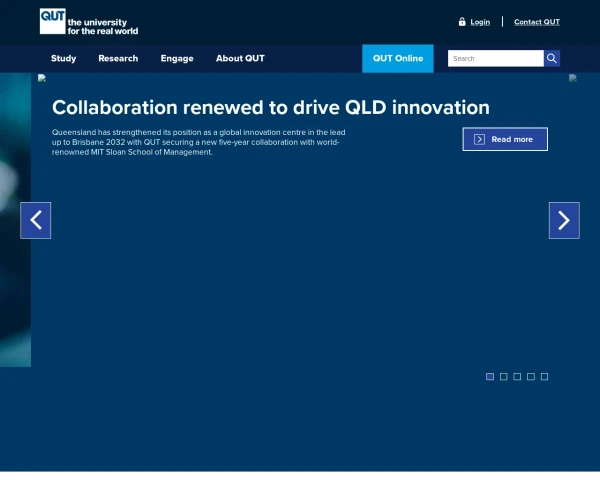Click the lock icon beside Login
The width and height of the screenshot is (600, 480).
tap(462, 22)
